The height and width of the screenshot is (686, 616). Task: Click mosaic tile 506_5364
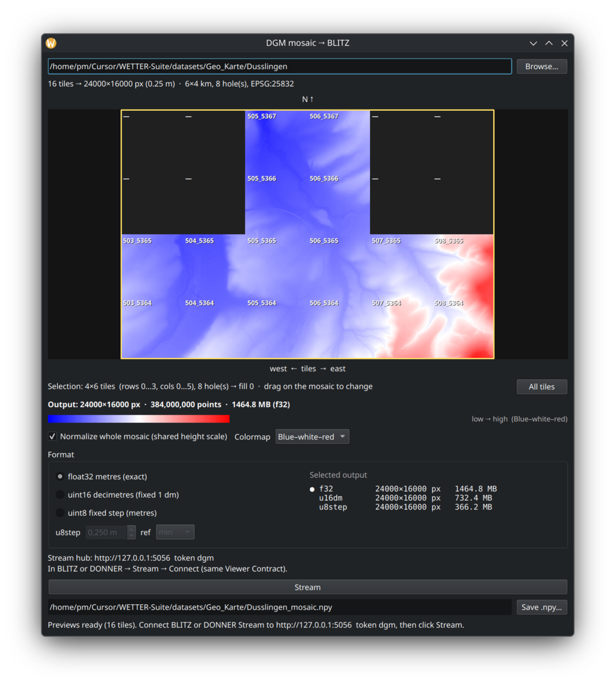pos(339,327)
